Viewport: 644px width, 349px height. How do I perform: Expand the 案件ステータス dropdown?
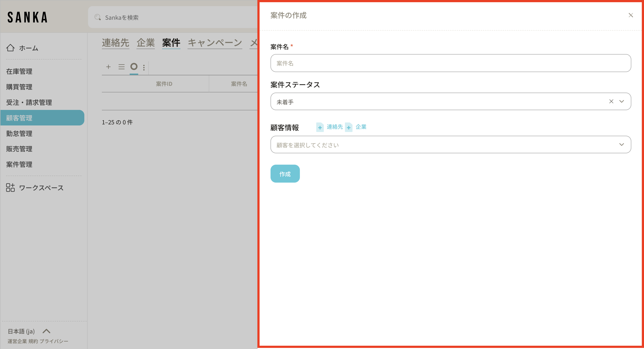pos(621,101)
